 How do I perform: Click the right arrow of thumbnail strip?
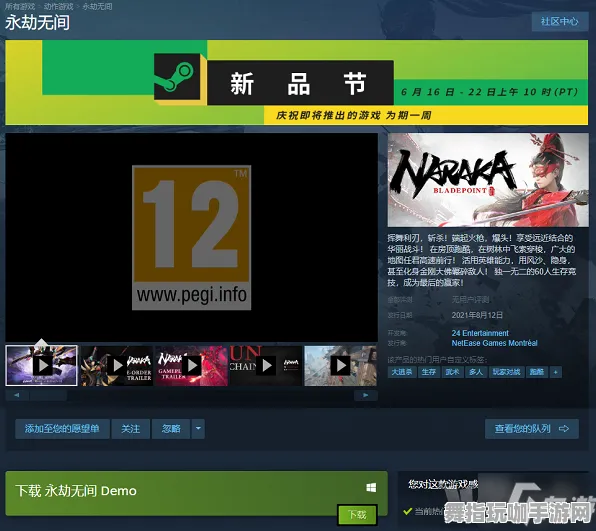[366, 395]
